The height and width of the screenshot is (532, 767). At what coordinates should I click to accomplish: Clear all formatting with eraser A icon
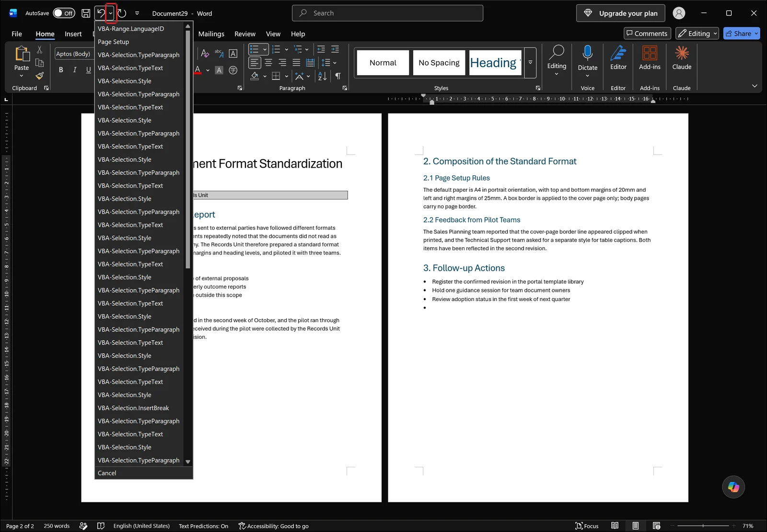[x=205, y=54]
